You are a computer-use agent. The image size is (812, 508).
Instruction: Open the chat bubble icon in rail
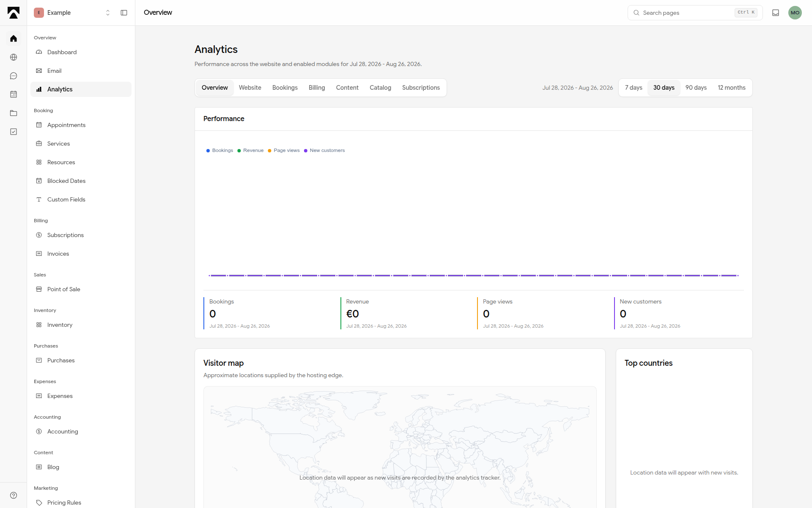pyautogui.click(x=14, y=76)
